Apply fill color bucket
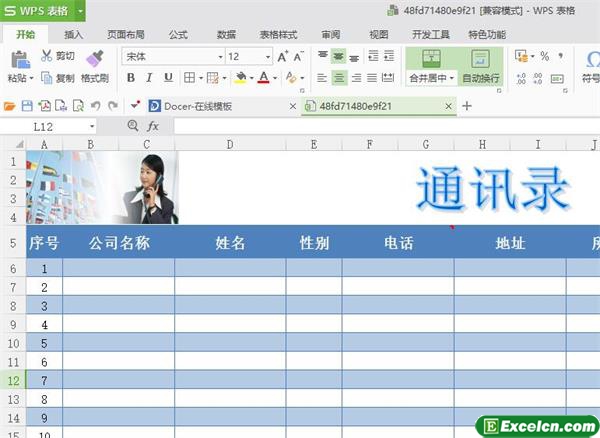The image size is (600, 438). [x=241, y=78]
